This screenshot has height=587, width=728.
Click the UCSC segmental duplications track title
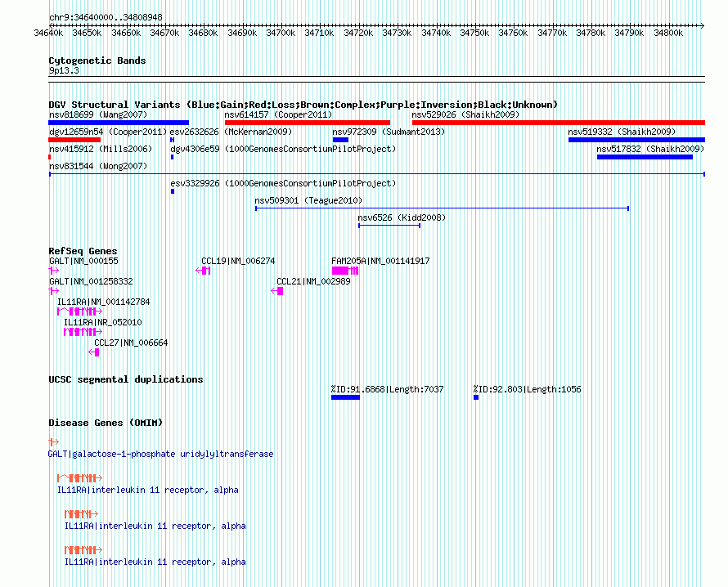pyautogui.click(x=126, y=379)
